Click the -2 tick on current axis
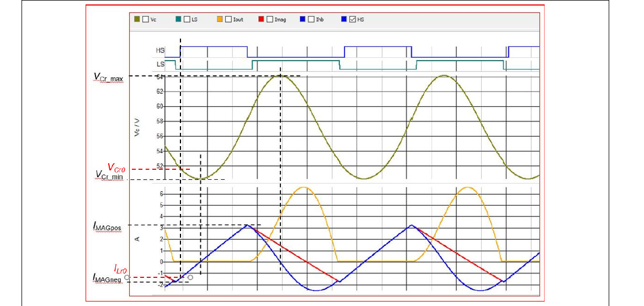The image size is (644, 306). click(x=161, y=284)
